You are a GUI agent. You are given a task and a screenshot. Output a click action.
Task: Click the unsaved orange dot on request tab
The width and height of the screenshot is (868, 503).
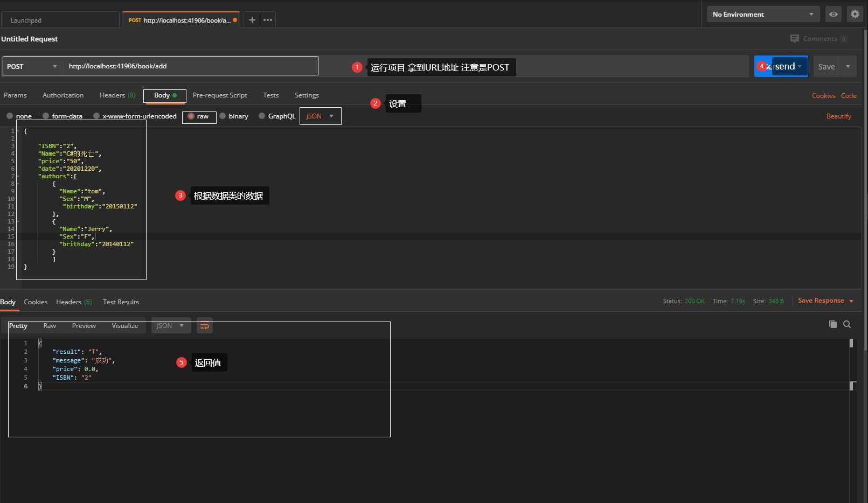[x=235, y=20]
